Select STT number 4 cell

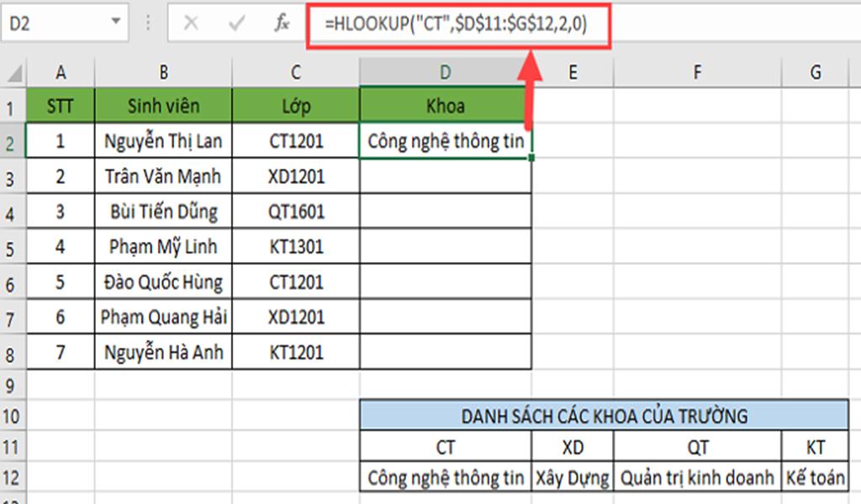pyautogui.click(x=61, y=246)
